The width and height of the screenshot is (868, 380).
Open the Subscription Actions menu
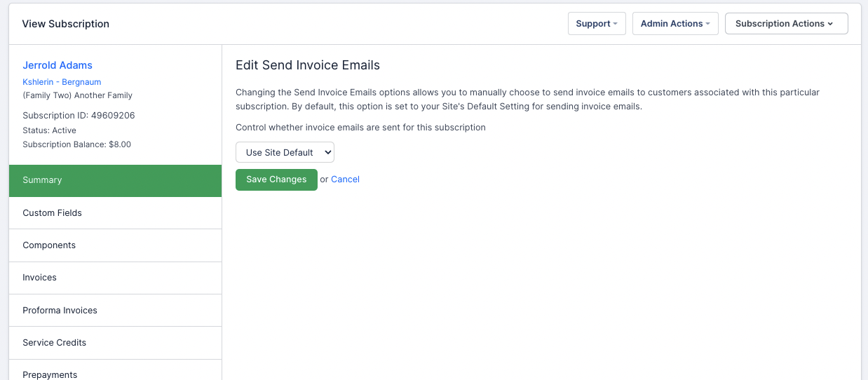[786, 24]
